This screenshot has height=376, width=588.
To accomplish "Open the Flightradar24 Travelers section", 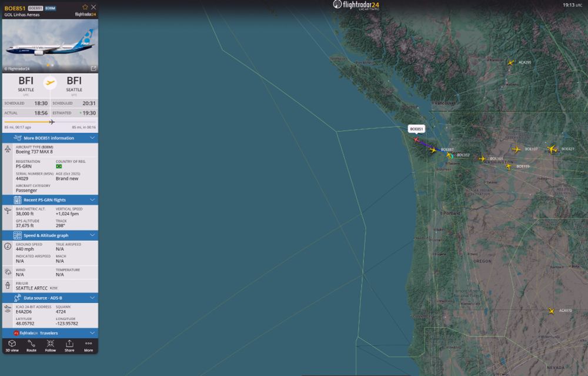I will [x=50, y=333].
